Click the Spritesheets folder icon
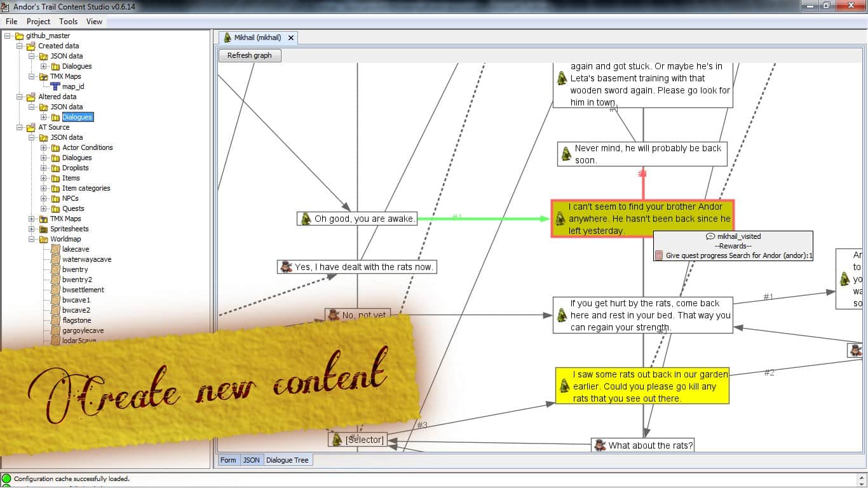Image resolution: width=868 pixels, height=488 pixels. 44,229
